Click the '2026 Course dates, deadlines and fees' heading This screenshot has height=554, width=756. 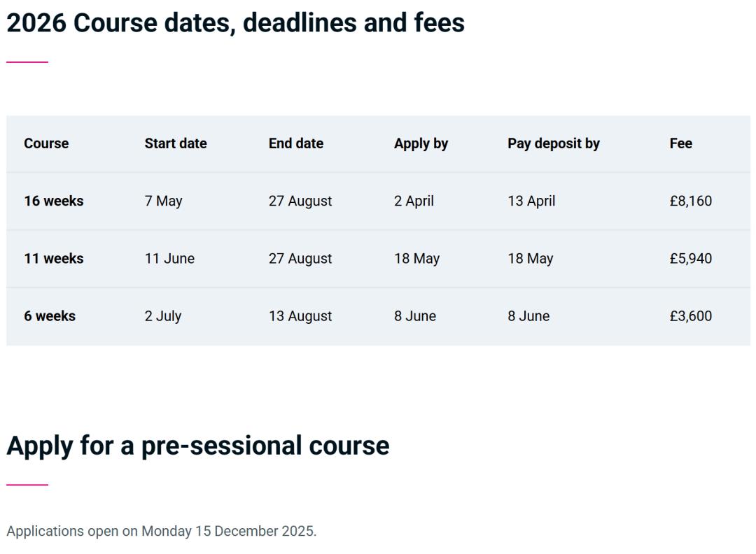click(x=235, y=23)
